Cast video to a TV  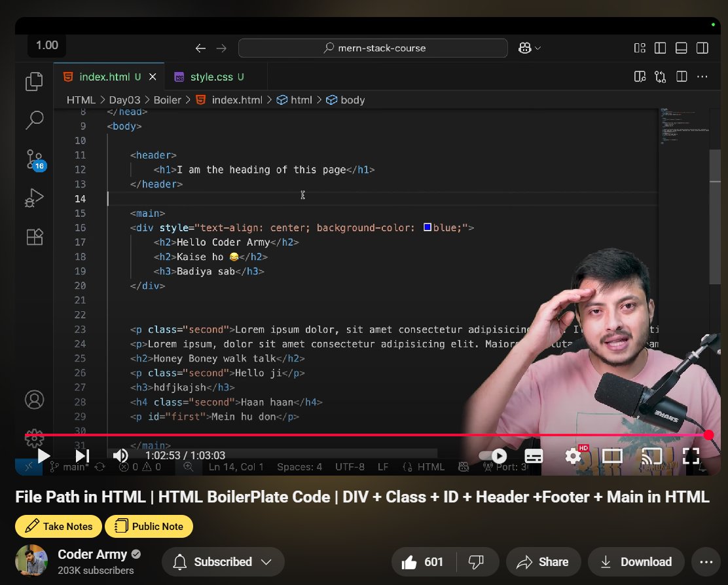(x=652, y=456)
